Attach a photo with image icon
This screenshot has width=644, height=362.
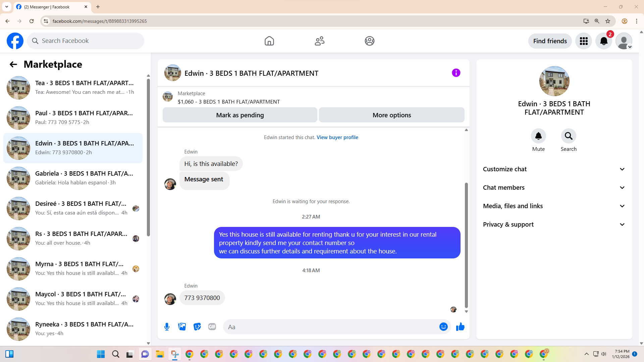click(182, 326)
